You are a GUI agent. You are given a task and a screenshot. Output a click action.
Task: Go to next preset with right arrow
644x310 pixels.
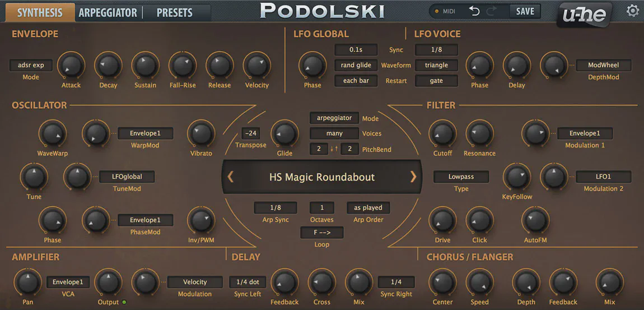pos(413,177)
